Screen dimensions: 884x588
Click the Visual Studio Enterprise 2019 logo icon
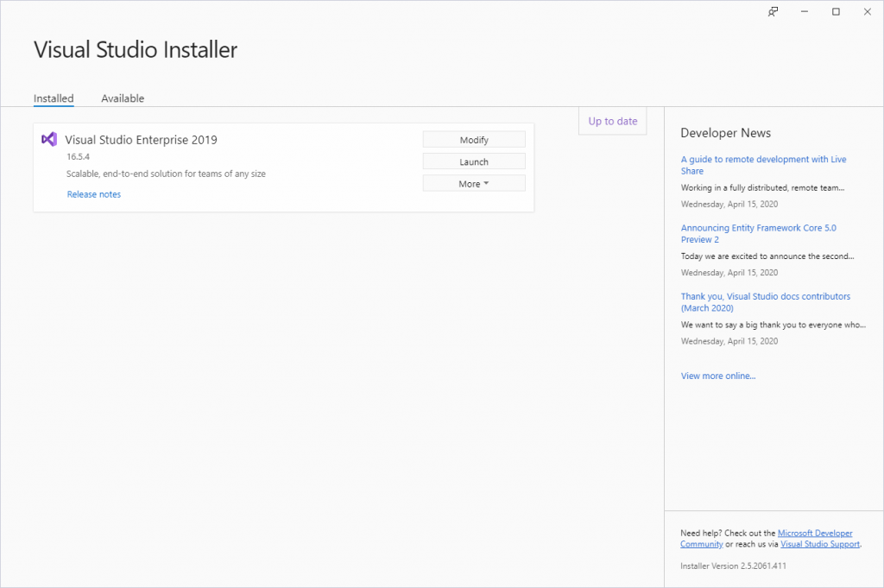point(49,139)
